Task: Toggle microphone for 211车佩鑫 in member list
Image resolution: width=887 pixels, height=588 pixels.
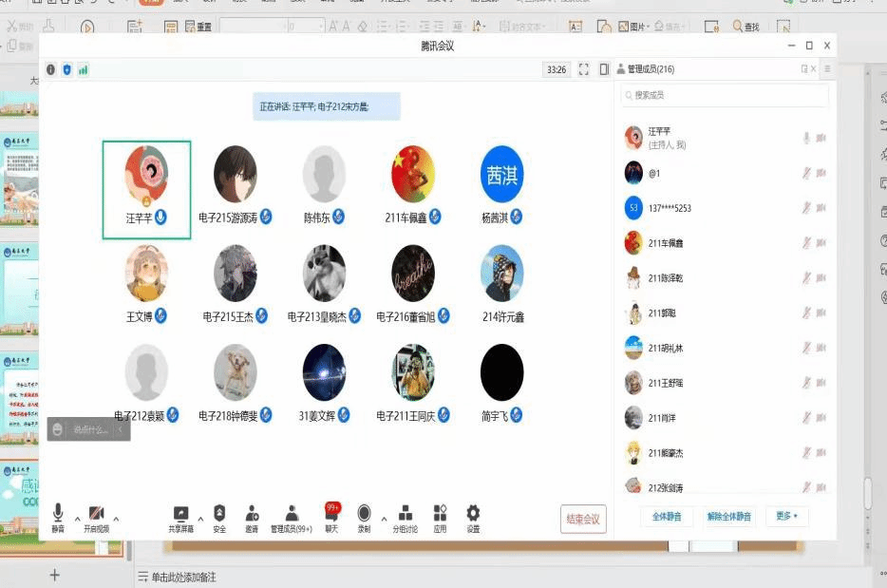Action: [806, 243]
